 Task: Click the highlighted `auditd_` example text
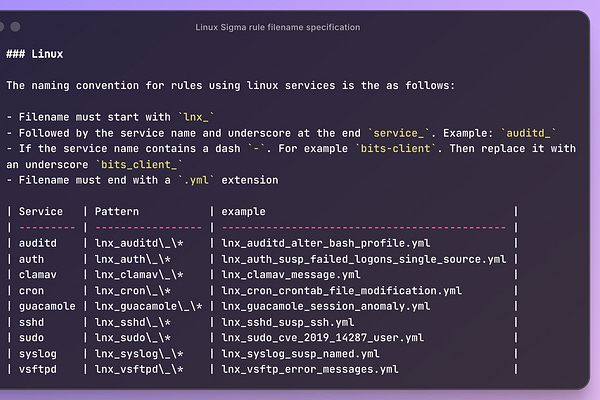point(528,133)
